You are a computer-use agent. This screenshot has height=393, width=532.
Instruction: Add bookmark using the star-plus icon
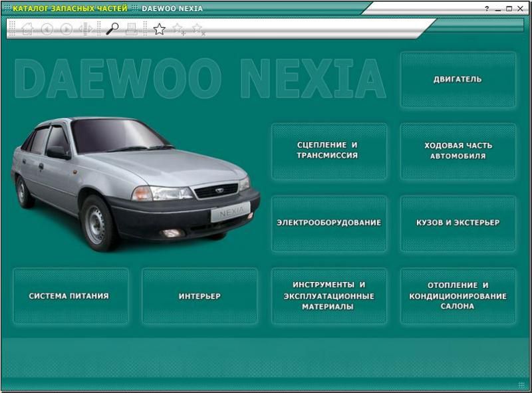[178, 29]
